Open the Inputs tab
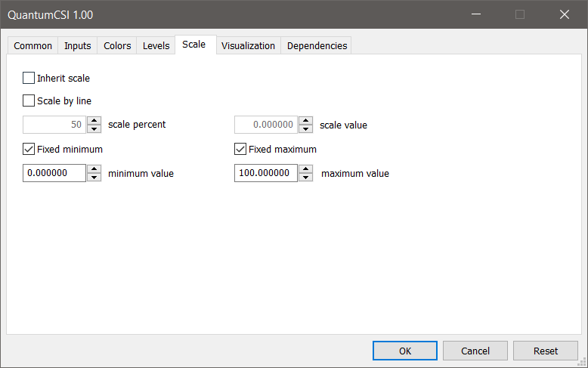Viewport: 588px width, 368px height. pos(78,46)
